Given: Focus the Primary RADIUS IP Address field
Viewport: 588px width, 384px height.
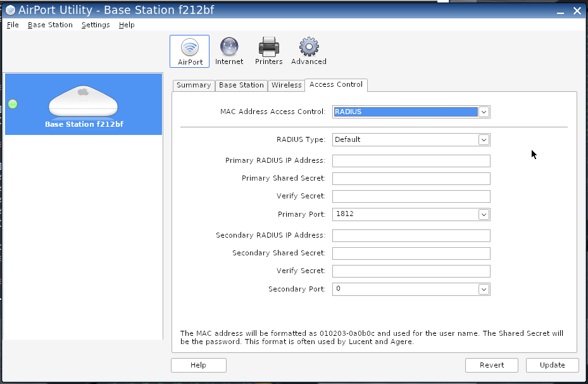Looking at the screenshot, I should (x=411, y=161).
